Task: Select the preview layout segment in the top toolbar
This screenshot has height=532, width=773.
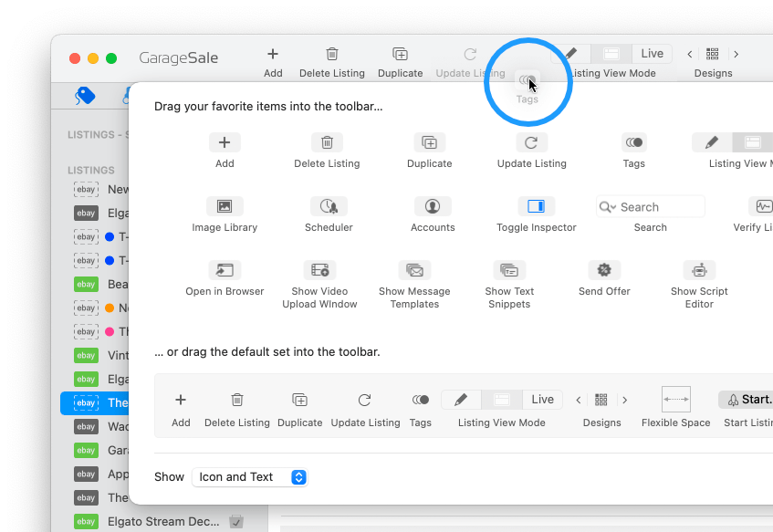Action: click(x=611, y=54)
